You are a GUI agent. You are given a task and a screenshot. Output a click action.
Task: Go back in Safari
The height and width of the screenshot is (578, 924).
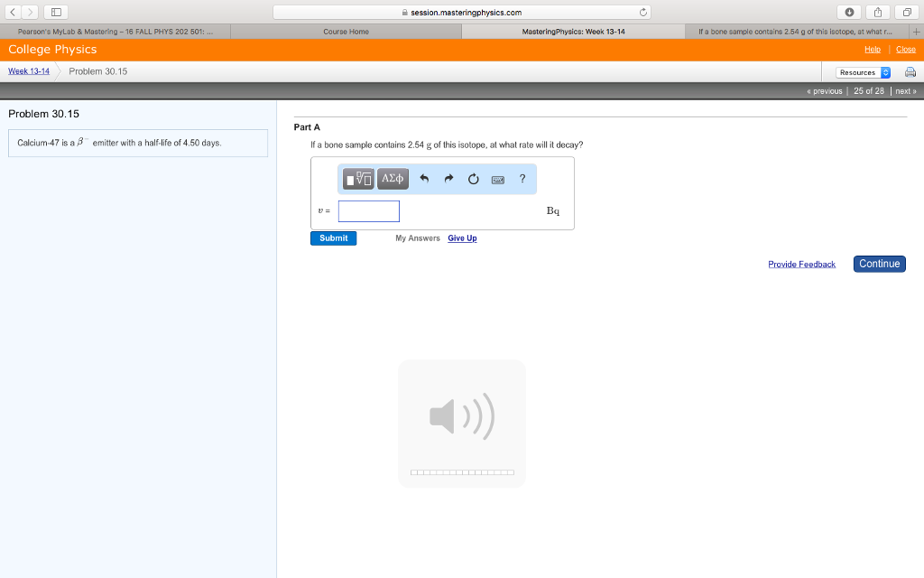pyautogui.click(x=13, y=12)
